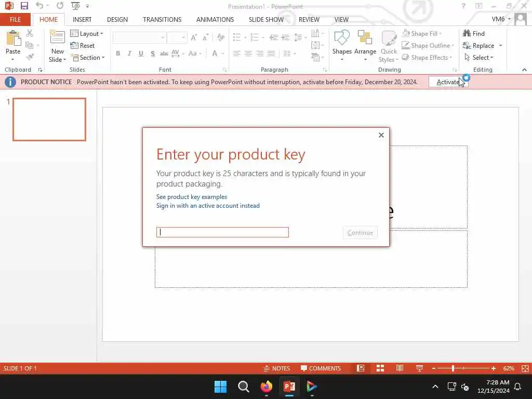Viewport: 532px width, 399px height.
Task: Toggle Align Left paragraph
Action: (236, 54)
